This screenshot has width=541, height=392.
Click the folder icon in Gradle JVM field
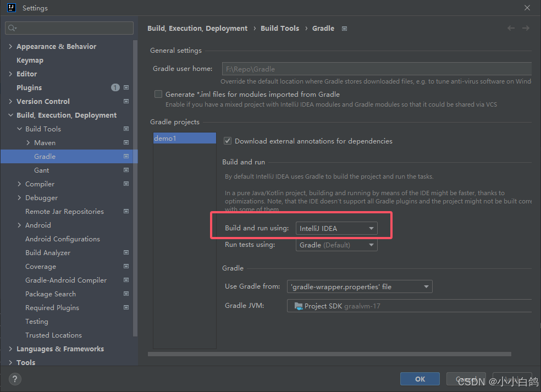tap(298, 306)
